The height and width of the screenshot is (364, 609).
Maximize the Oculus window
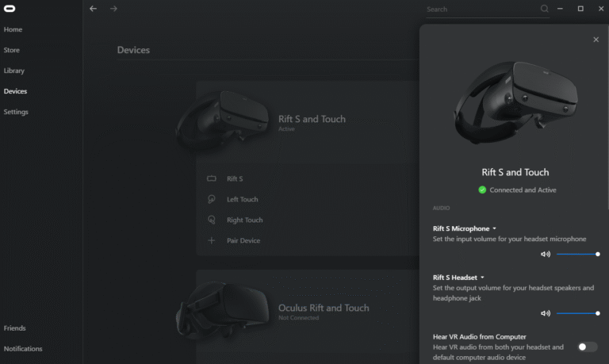580,9
